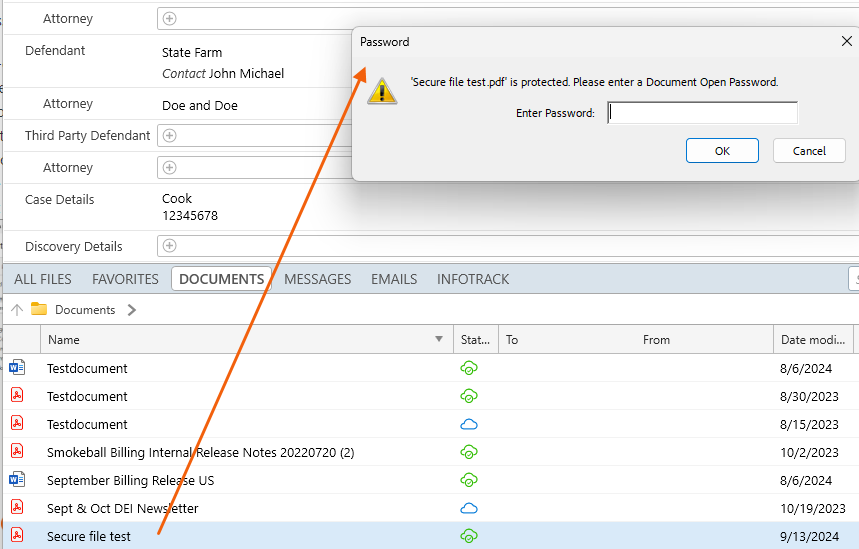Click the warning icon in Password dialog
Viewport: 859px width, 549px height.
point(382,91)
